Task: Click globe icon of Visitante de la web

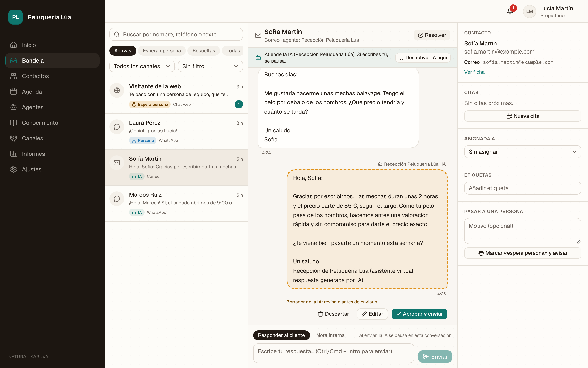Action: tap(117, 90)
